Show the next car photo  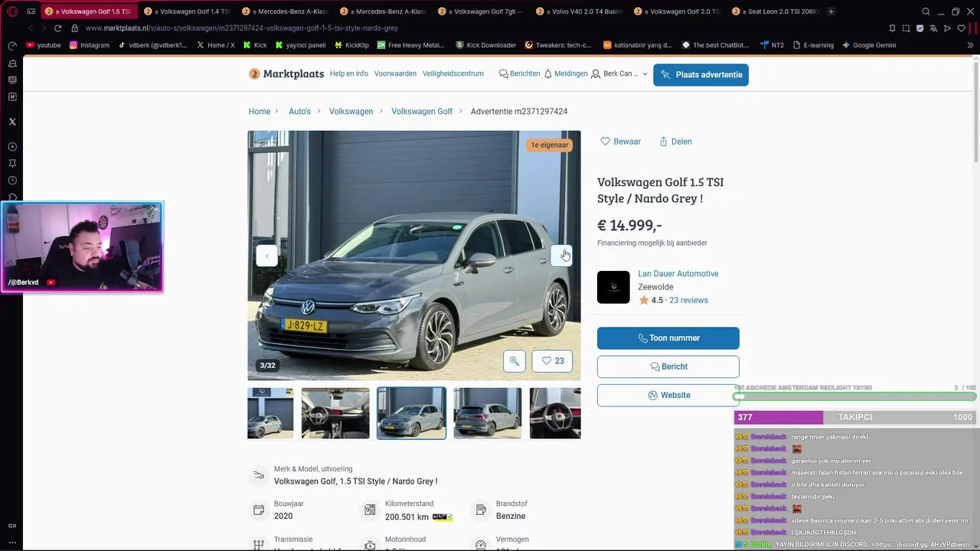tap(561, 256)
